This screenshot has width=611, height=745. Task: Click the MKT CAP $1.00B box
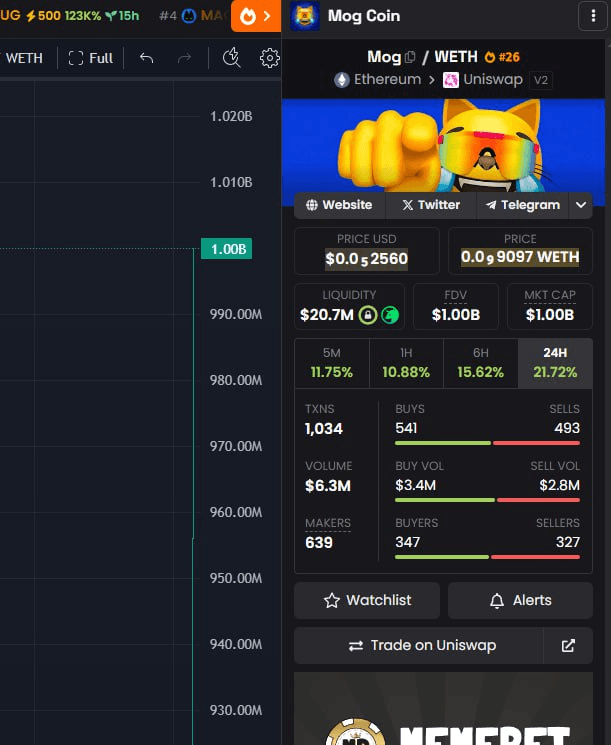coord(550,306)
